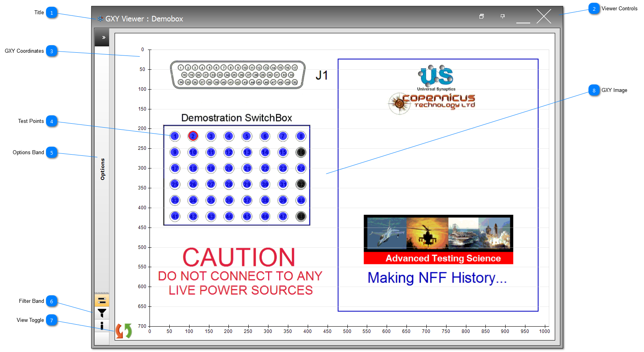
Task: Click the Copernicus Technology logo
Action: pyautogui.click(x=431, y=102)
